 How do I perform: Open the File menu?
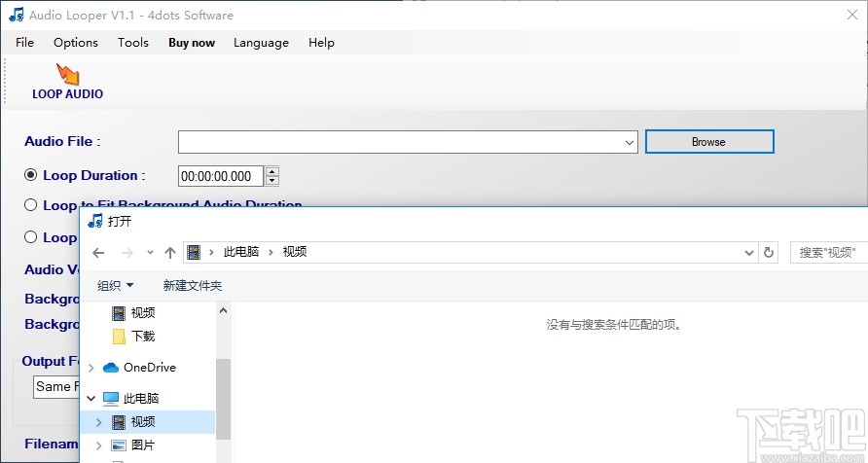(25, 43)
